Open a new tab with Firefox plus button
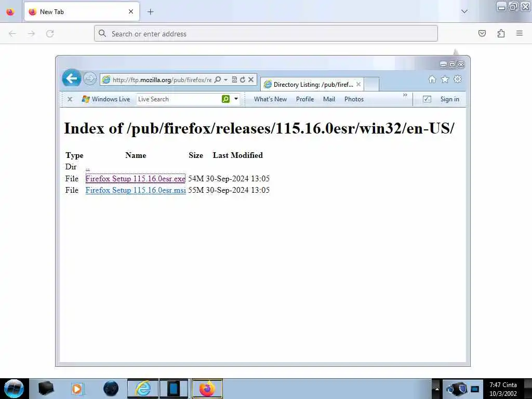 point(151,12)
